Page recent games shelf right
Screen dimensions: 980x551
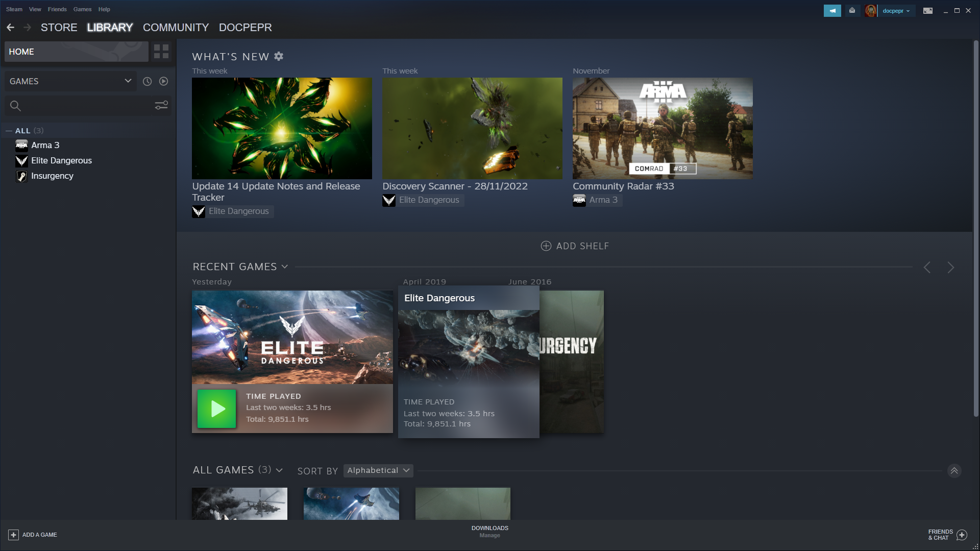click(950, 268)
